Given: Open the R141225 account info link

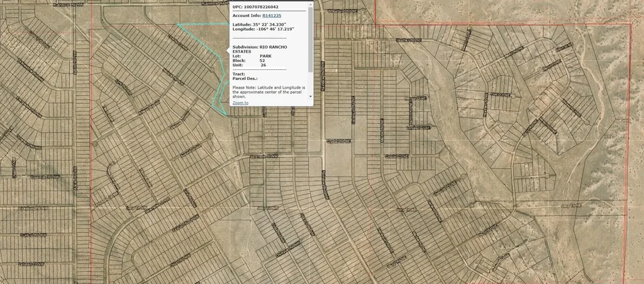Looking at the screenshot, I should coord(272,14).
